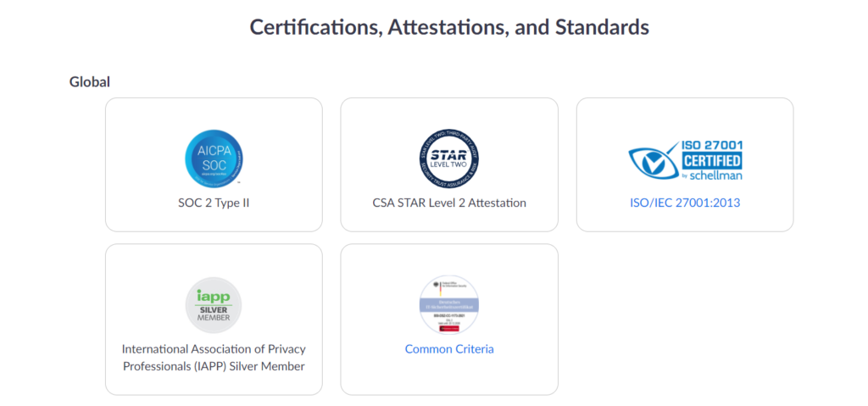Click the ISO 27001 eye checkmark icon
The image size is (868, 406).
pyautogui.click(x=653, y=161)
